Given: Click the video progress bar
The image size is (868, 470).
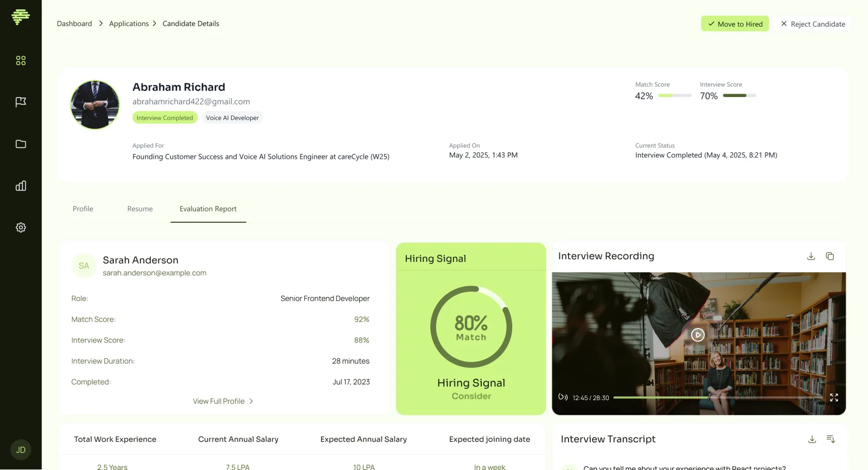Looking at the screenshot, I should (x=718, y=397).
